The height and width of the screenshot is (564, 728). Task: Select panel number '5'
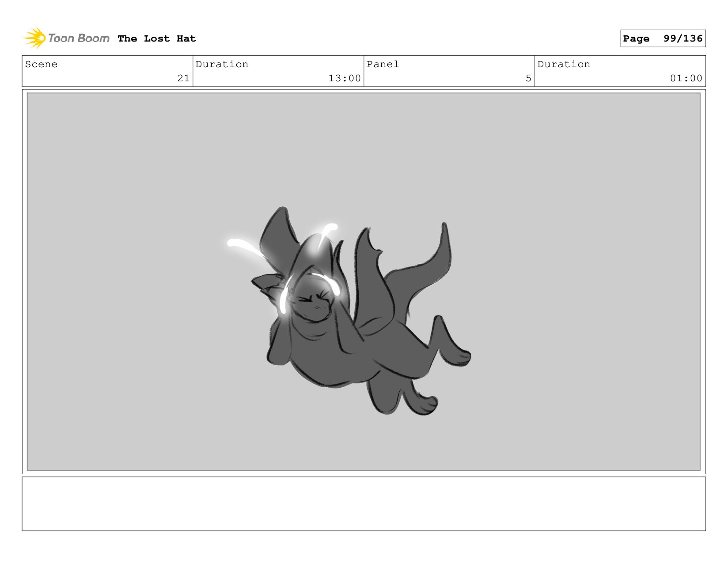click(528, 78)
